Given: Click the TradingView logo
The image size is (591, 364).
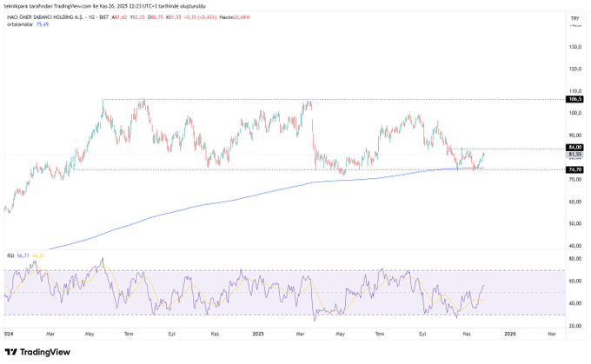Looking at the screenshot, I should click(37, 353).
